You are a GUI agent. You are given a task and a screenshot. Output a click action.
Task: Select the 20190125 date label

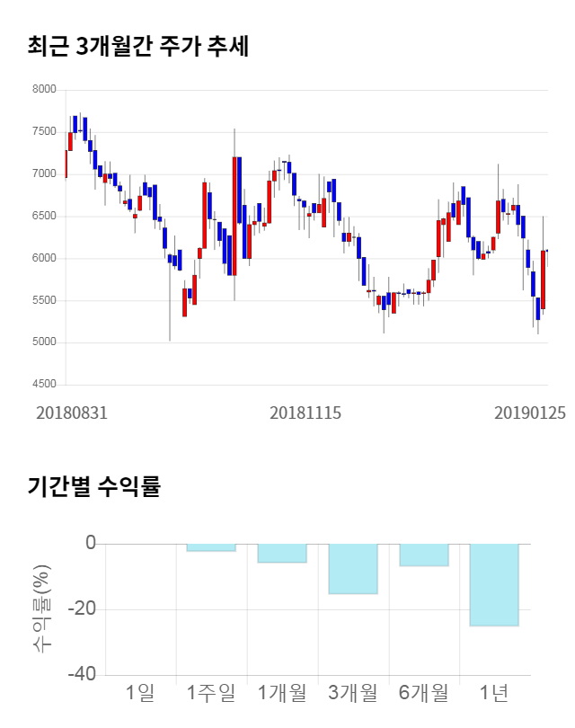coord(530,413)
